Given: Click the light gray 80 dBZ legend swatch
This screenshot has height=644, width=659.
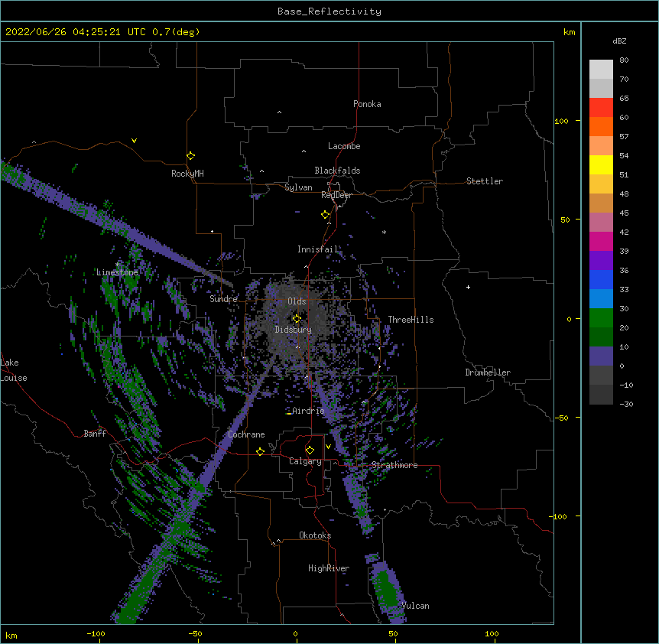Looking at the screenshot, I should point(601,70).
